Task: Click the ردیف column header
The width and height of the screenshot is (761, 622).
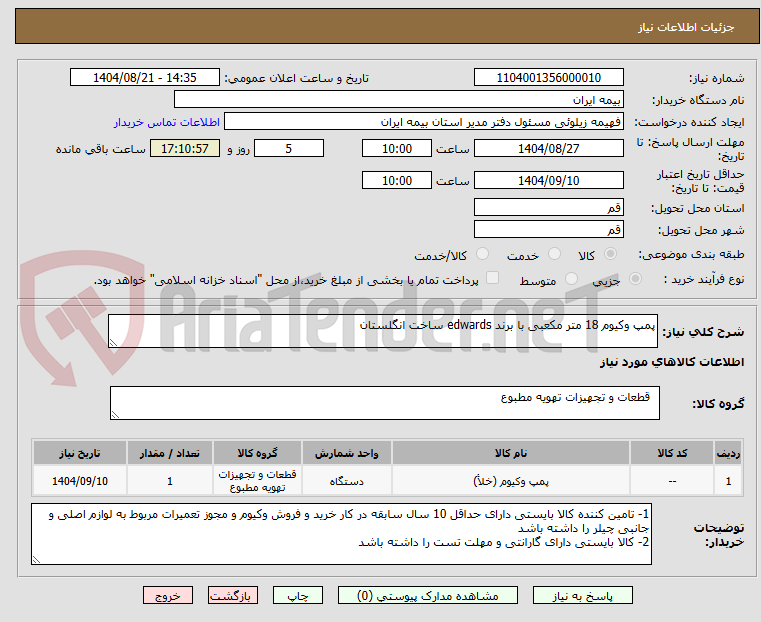Action: tap(728, 453)
